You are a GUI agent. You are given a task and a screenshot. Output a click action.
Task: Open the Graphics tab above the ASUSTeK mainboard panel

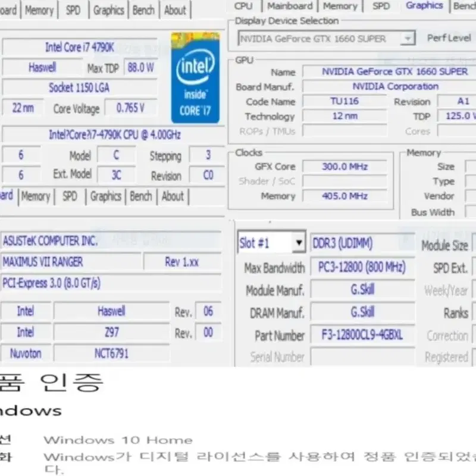(x=106, y=196)
